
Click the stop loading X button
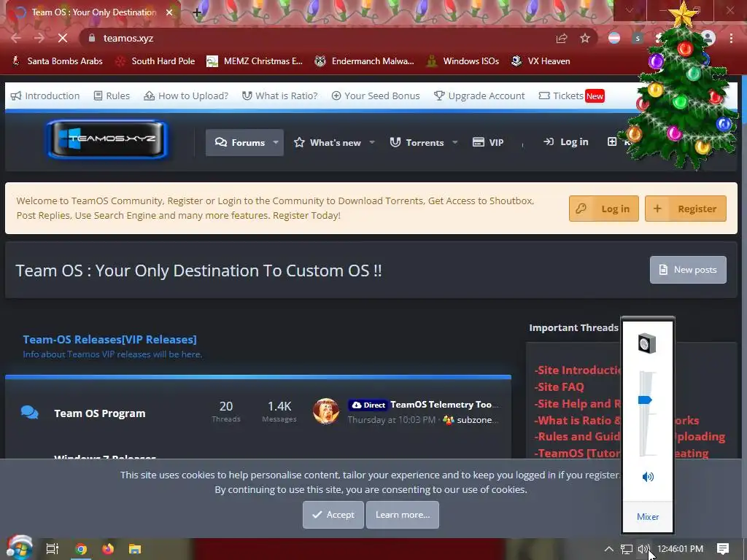pos(63,38)
